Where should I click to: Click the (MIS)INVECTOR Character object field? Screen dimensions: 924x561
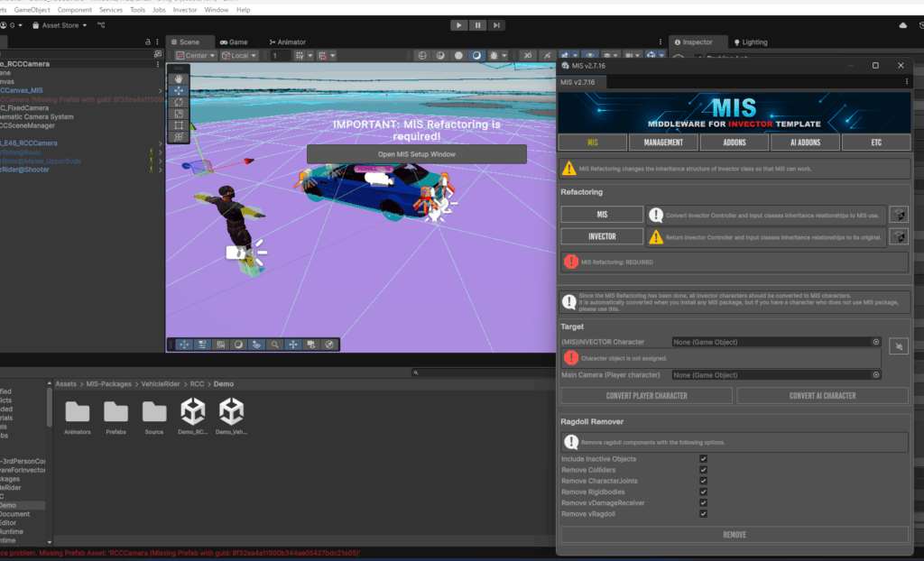tap(772, 342)
